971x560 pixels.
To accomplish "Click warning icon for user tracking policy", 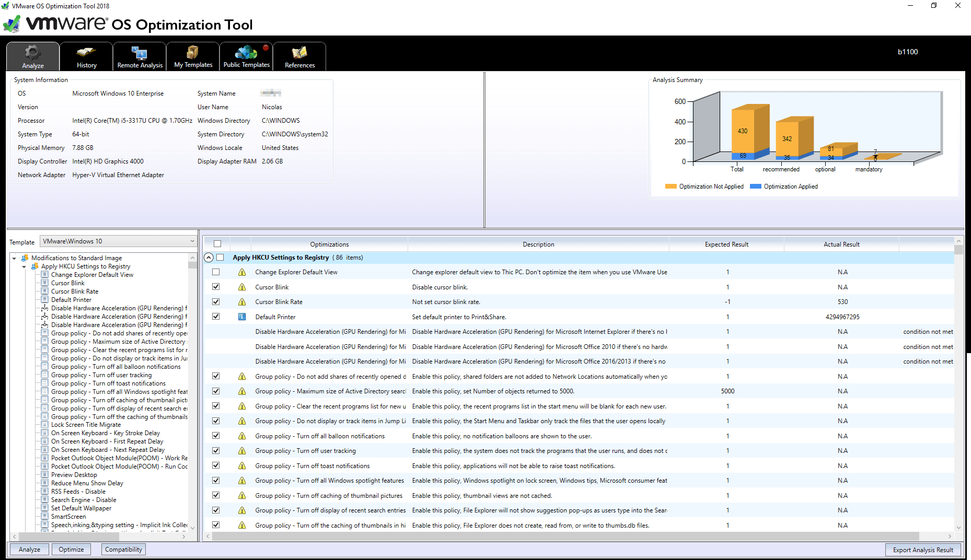I will [242, 451].
